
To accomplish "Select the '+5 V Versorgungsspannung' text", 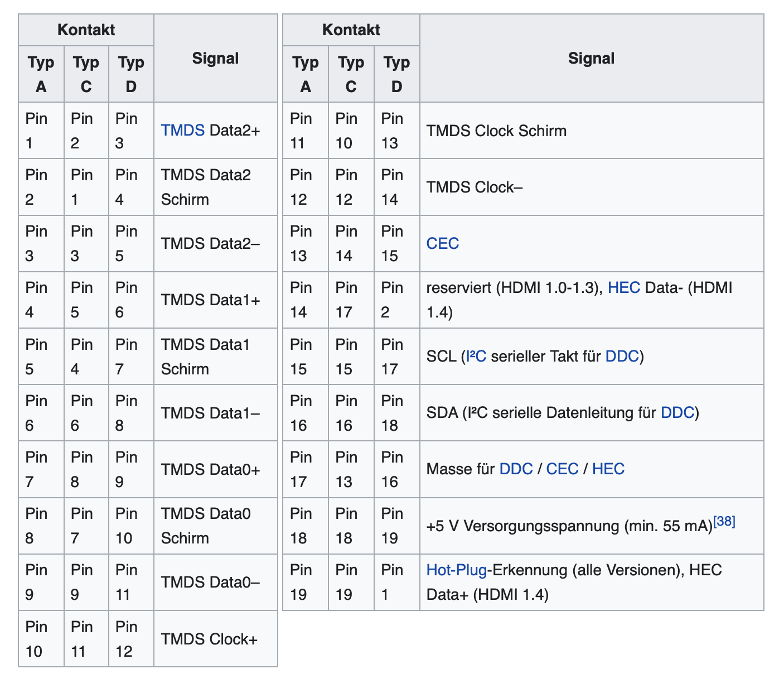I will click(522, 526).
